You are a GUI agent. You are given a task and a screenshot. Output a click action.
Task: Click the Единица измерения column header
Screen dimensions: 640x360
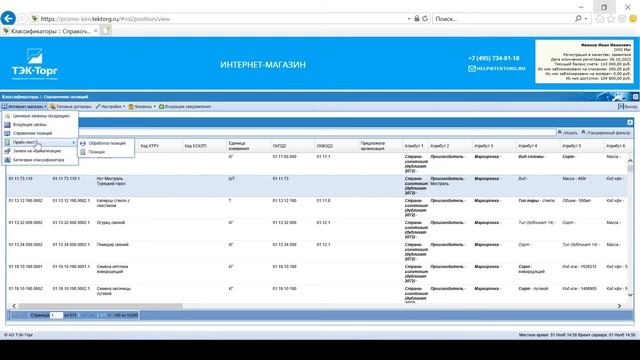(248, 146)
